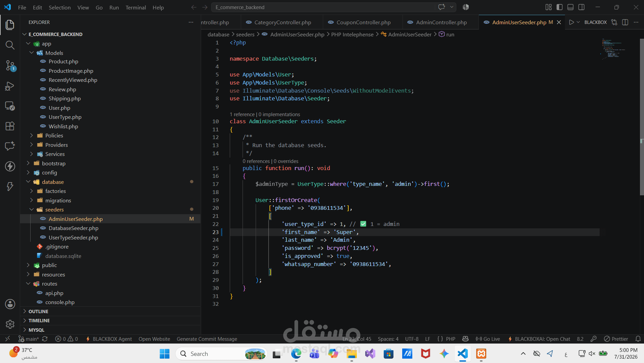Expand the OUTLINE section
This screenshot has height=363, width=644.
[111, 311]
